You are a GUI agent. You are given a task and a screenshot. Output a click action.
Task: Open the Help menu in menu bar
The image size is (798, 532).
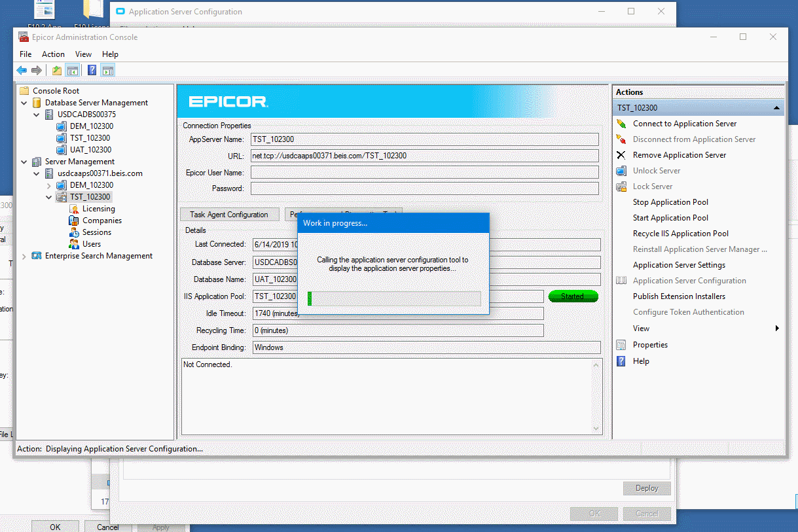click(110, 54)
